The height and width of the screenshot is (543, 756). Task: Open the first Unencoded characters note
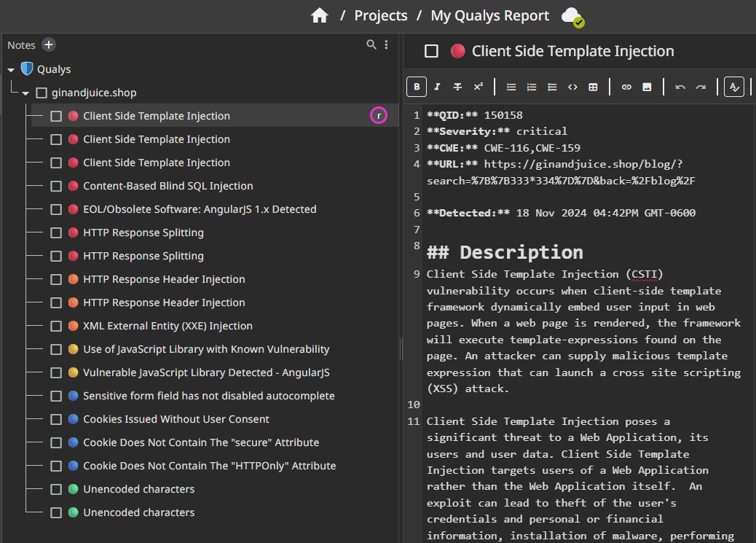[139, 489]
